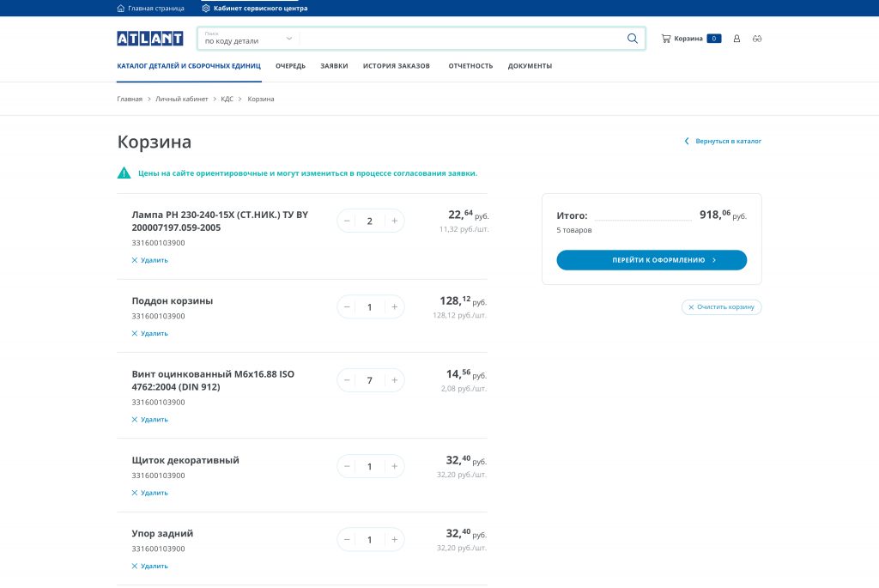This screenshot has width=879, height=588.
Task: Select the Личный кабинет breadcrumb
Action: (181, 100)
